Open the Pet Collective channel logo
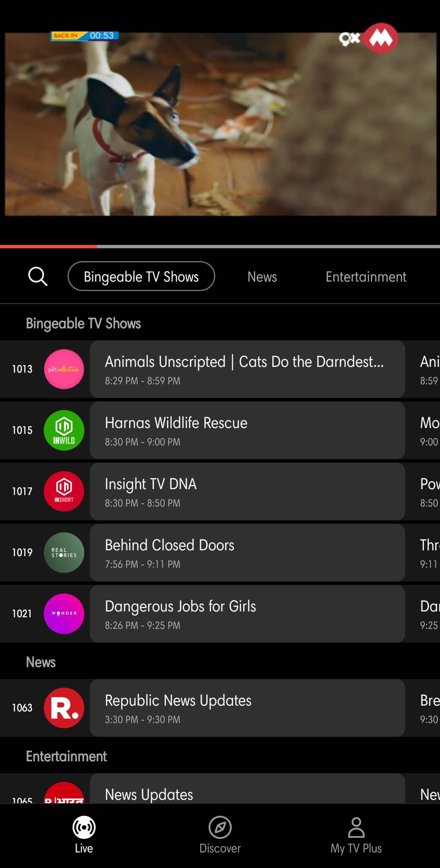The width and height of the screenshot is (440, 868). point(64,369)
